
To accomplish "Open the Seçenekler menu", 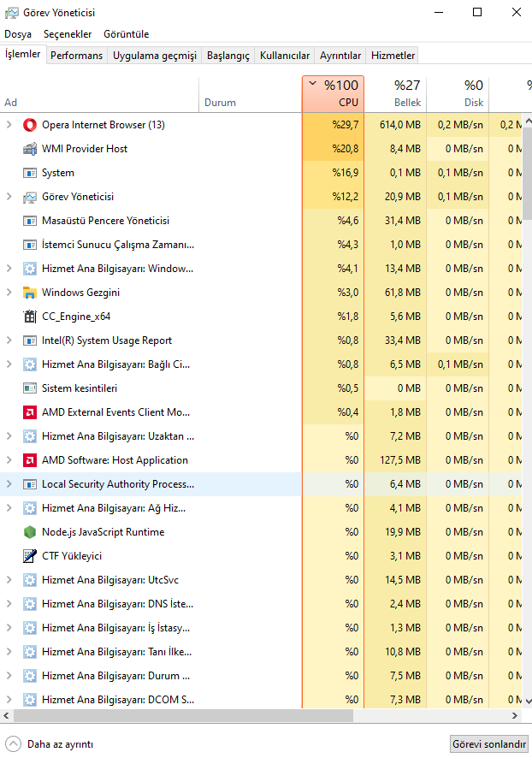I will pyautogui.click(x=68, y=34).
